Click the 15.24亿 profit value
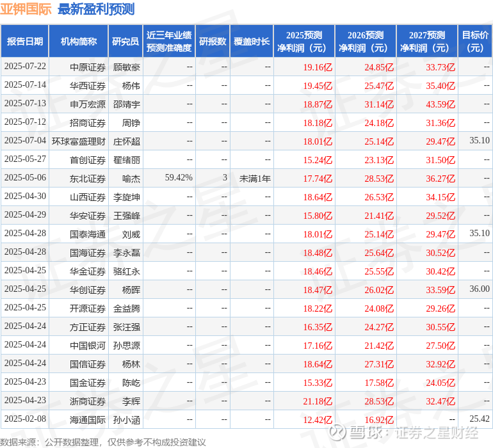The width and height of the screenshot is (493, 448). pyautogui.click(x=318, y=160)
